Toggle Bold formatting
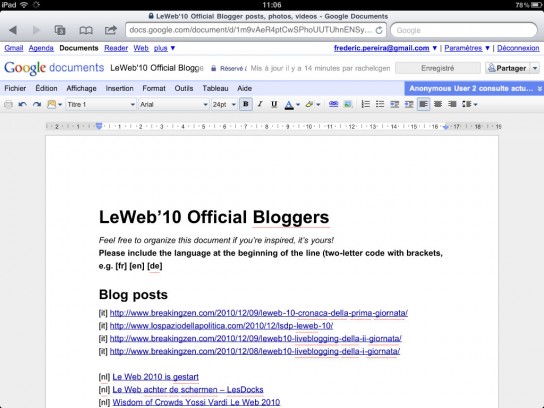This screenshot has width=544, height=408. (x=246, y=104)
